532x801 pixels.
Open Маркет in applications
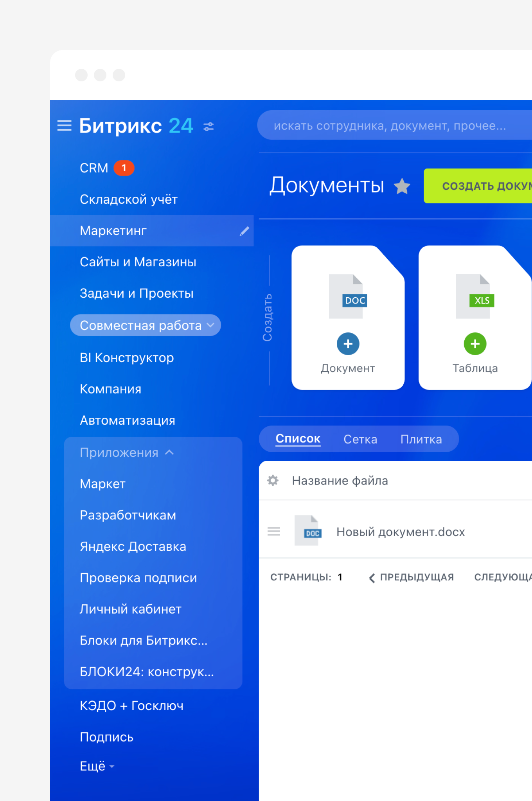[x=102, y=484]
